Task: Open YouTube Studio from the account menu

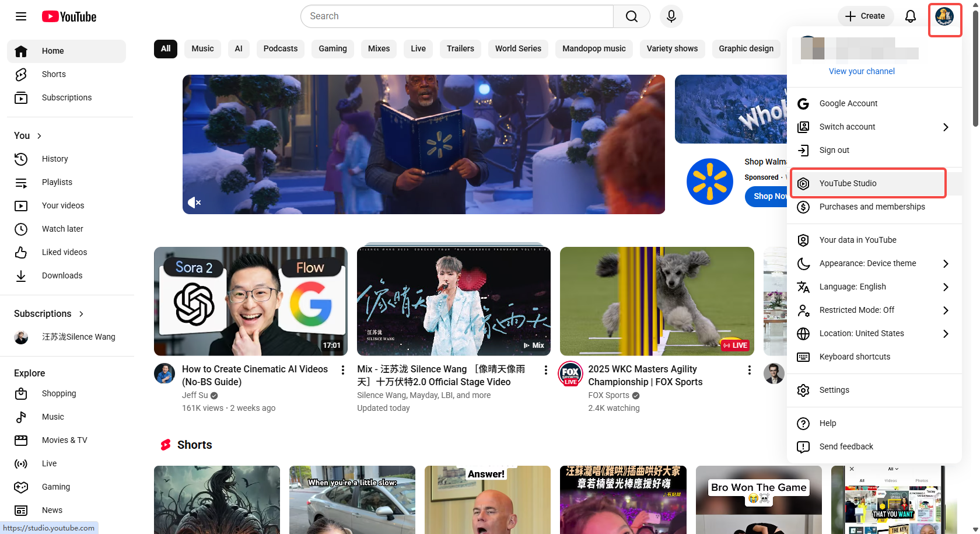Action: tap(848, 183)
